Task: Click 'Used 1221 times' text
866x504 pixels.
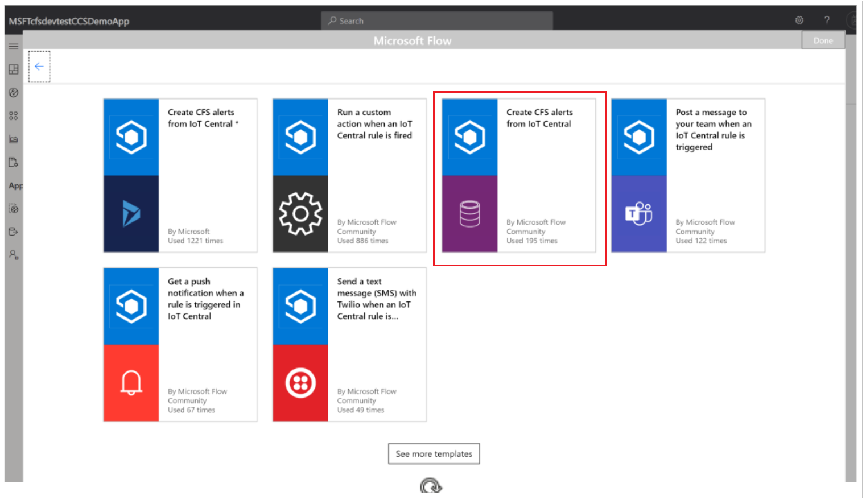Action: [x=196, y=241]
